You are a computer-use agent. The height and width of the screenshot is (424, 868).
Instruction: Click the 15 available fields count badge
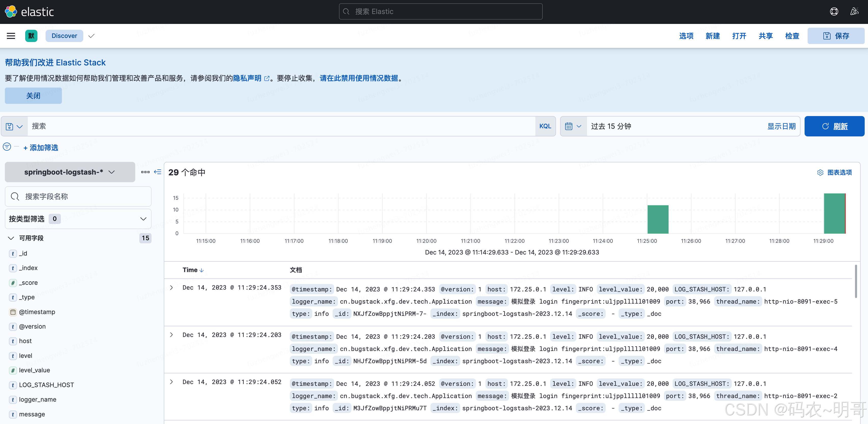coord(145,238)
